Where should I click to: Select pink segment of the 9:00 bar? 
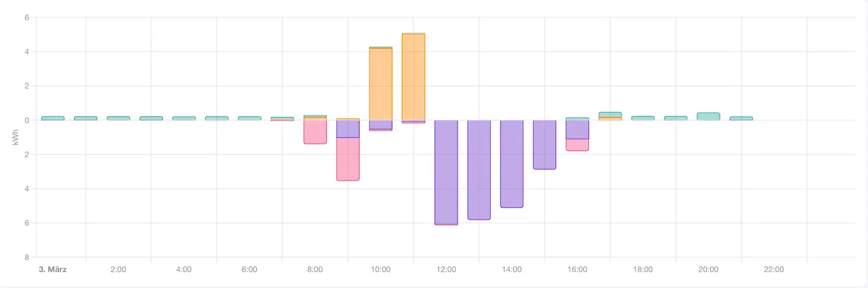tap(348, 159)
